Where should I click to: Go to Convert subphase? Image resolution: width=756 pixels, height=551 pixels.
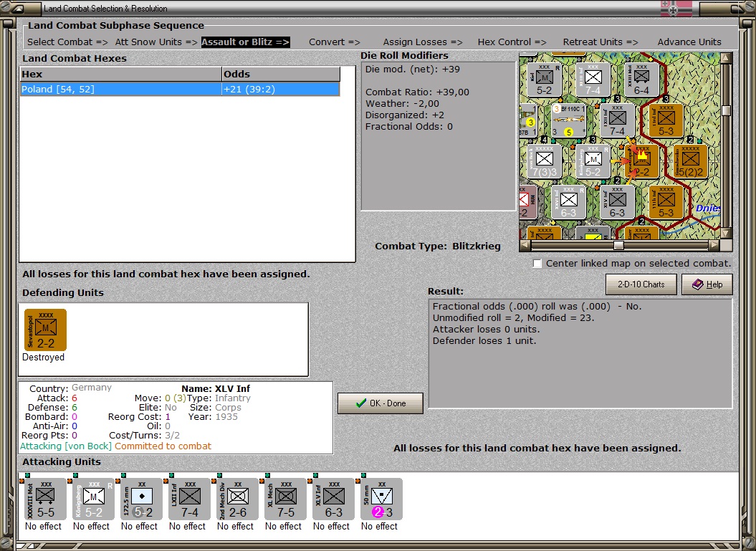tap(334, 42)
